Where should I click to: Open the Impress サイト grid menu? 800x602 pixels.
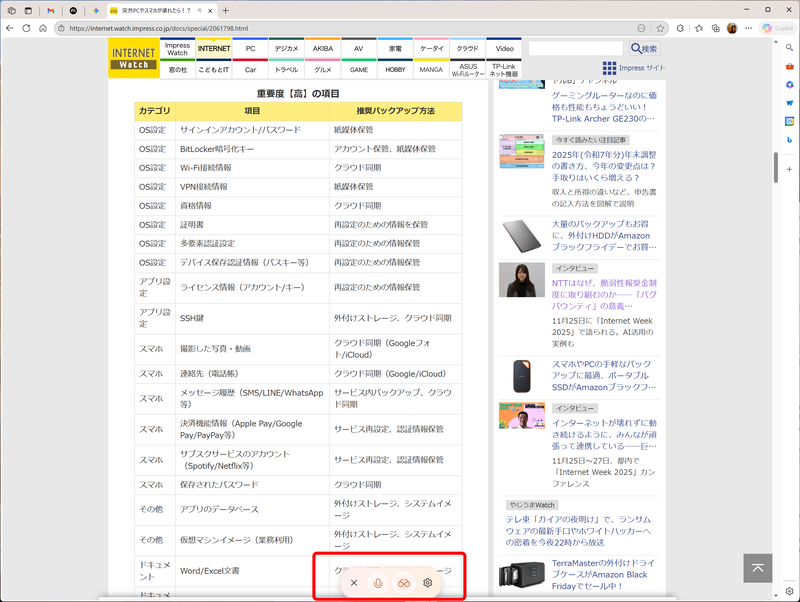pyautogui.click(x=634, y=68)
